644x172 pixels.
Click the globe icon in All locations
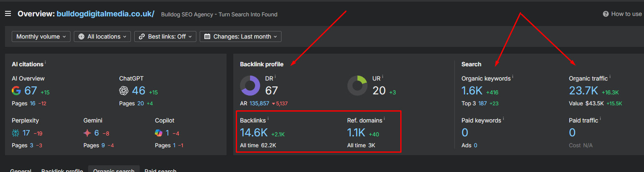[x=81, y=36]
